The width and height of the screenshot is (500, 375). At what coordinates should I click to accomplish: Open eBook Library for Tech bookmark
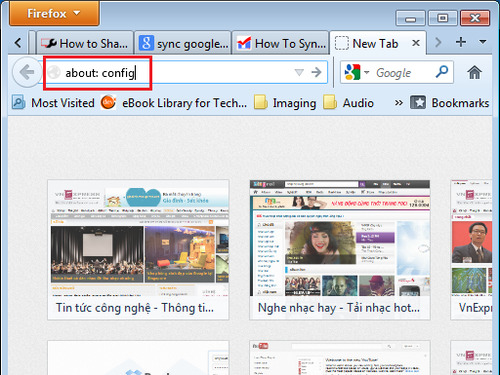pyautogui.click(x=174, y=103)
